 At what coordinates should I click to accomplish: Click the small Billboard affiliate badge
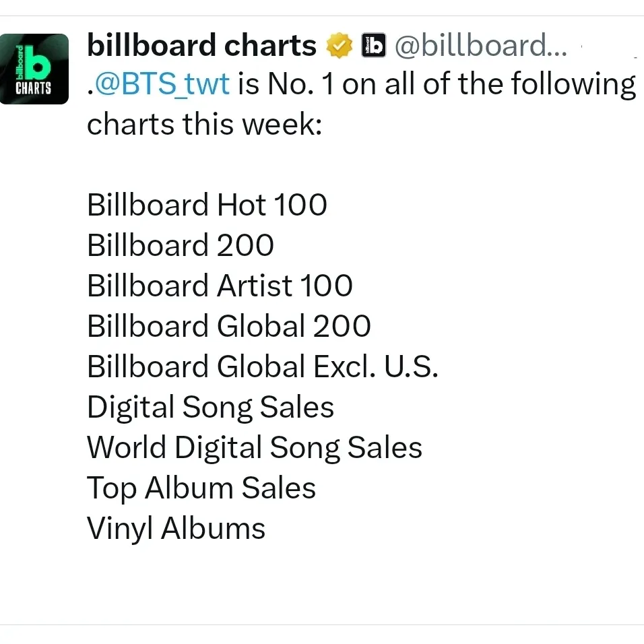[373, 45]
